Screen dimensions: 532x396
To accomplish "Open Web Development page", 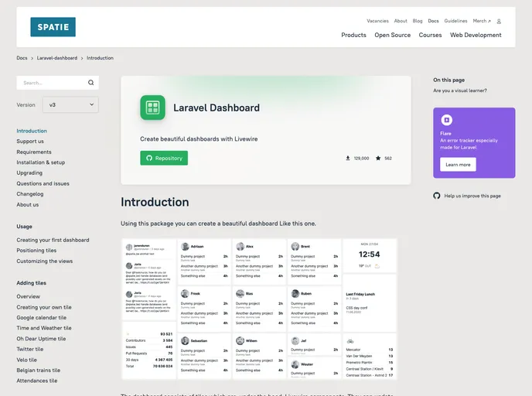I will tap(476, 35).
